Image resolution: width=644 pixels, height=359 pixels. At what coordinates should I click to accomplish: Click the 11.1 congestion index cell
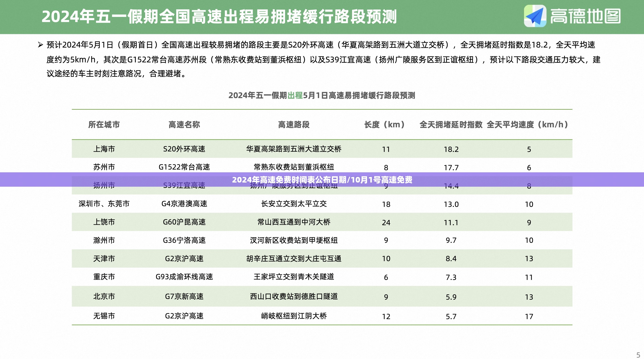pyautogui.click(x=451, y=222)
